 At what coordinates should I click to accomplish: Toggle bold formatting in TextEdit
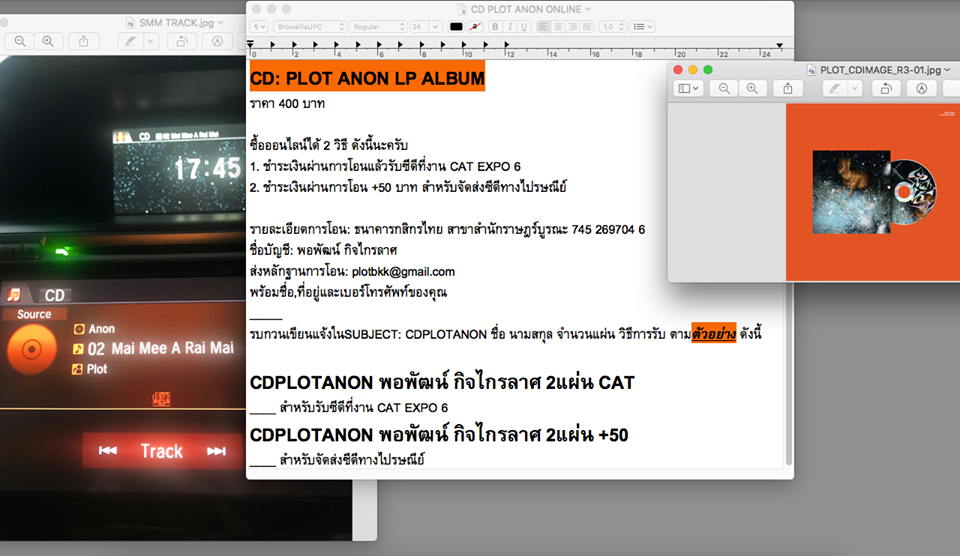point(495,26)
